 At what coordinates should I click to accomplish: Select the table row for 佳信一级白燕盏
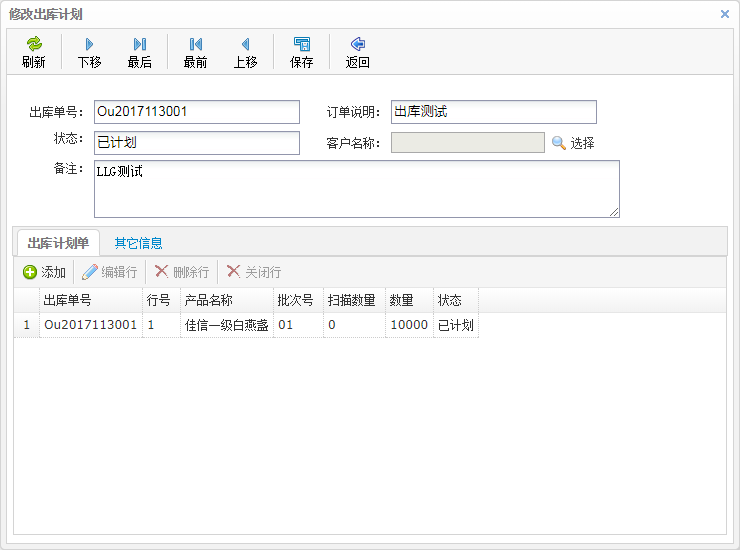click(226, 325)
